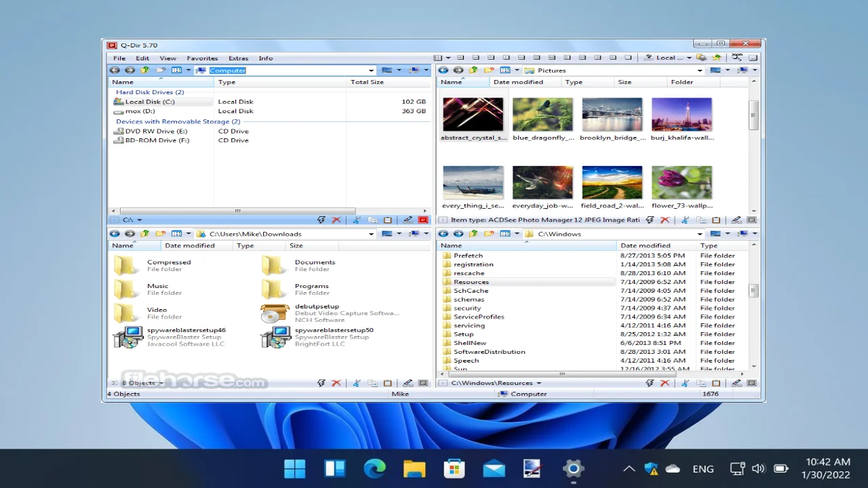Delete using red X under Computer pane
The width and height of the screenshot is (868, 488).
coord(336,220)
